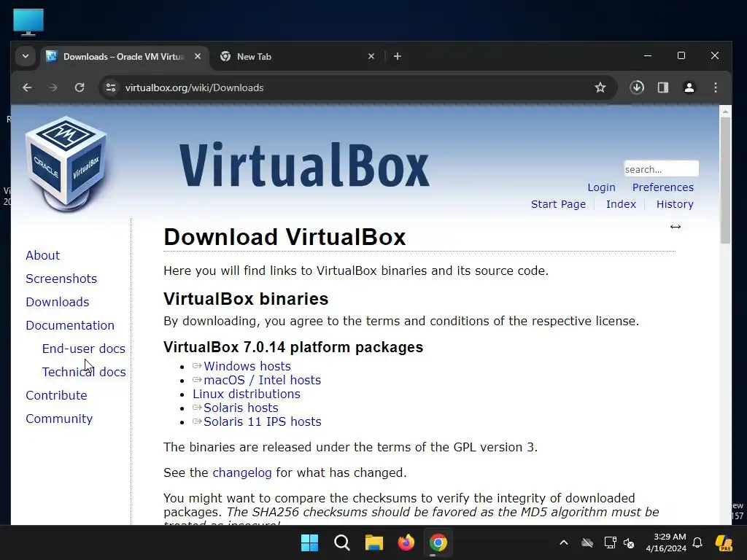Open Screenshots in the sidebar
747x560 pixels.
[x=61, y=279]
